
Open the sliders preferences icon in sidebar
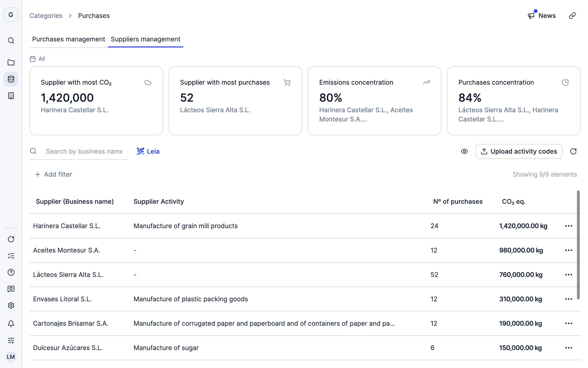pos(11,340)
